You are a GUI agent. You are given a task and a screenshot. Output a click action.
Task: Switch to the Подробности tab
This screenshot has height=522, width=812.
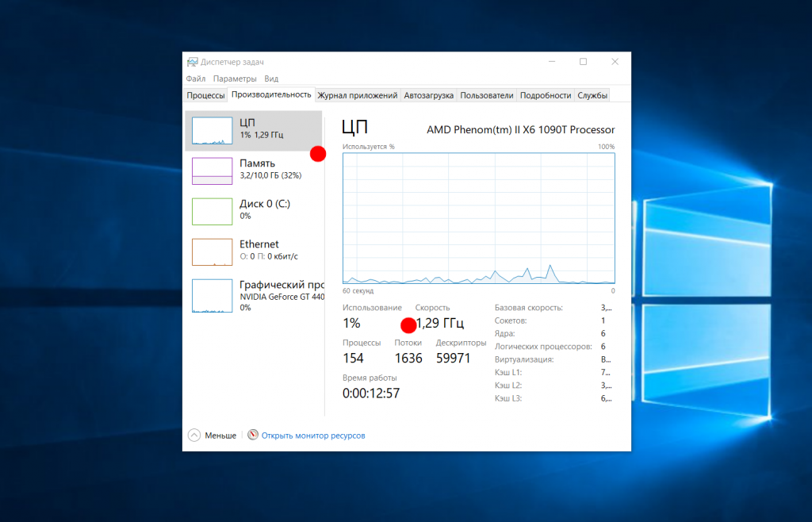(546, 95)
